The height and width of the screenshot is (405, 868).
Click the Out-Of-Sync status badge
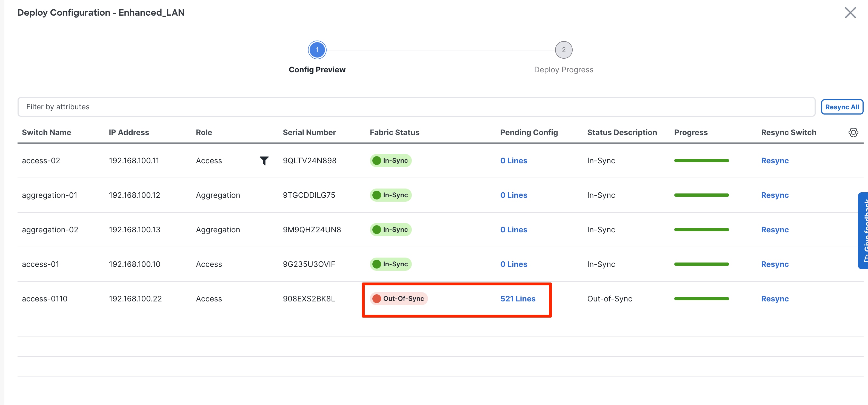(x=399, y=299)
